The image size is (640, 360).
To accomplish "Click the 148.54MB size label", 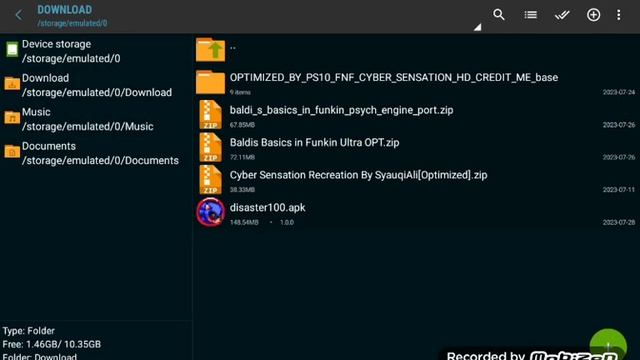I will coord(244,222).
